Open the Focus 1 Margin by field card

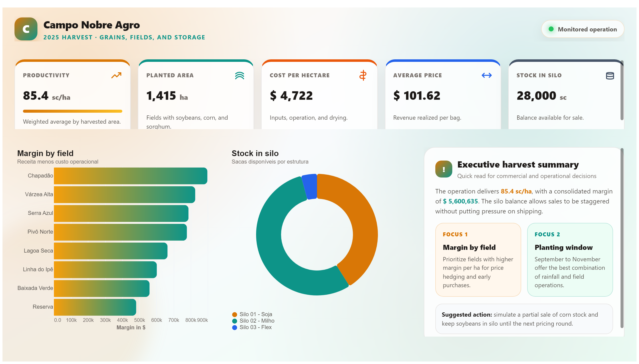click(478, 260)
